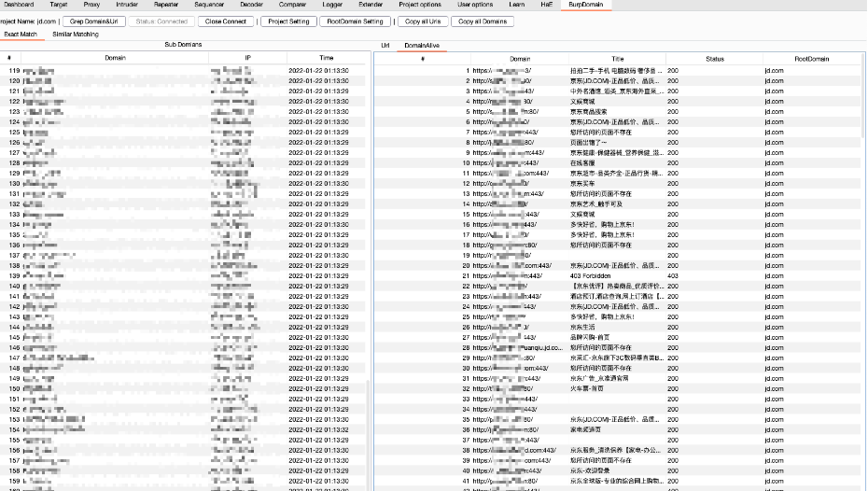The height and width of the screenshot is (491, 868).
Task: Open the HaE extension tab
Action: pos(545,5)
